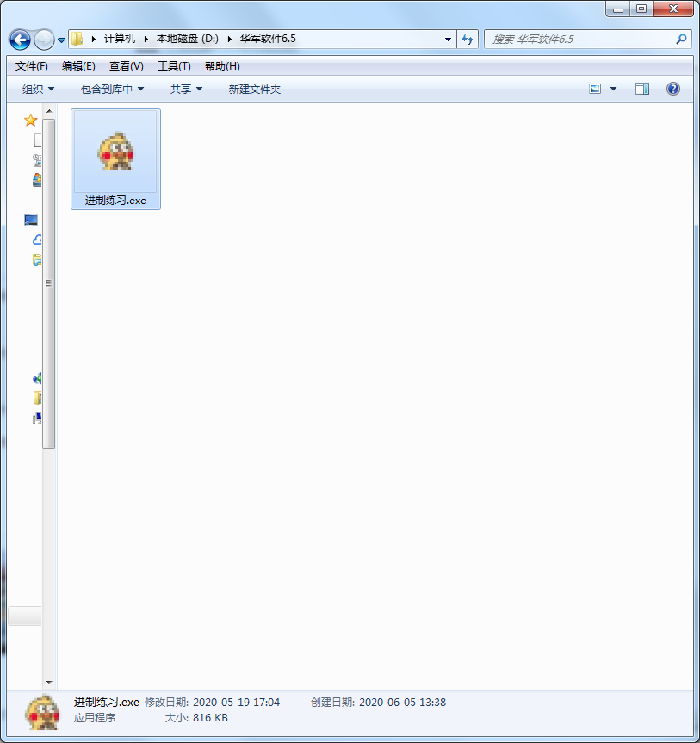Select the libraries folder icon in sidebar

pyautogui.click(x=37, y=260)
